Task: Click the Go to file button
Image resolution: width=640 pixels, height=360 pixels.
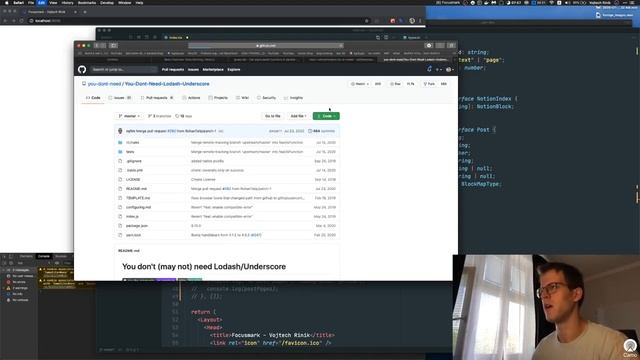Action: tap(273, 116)
